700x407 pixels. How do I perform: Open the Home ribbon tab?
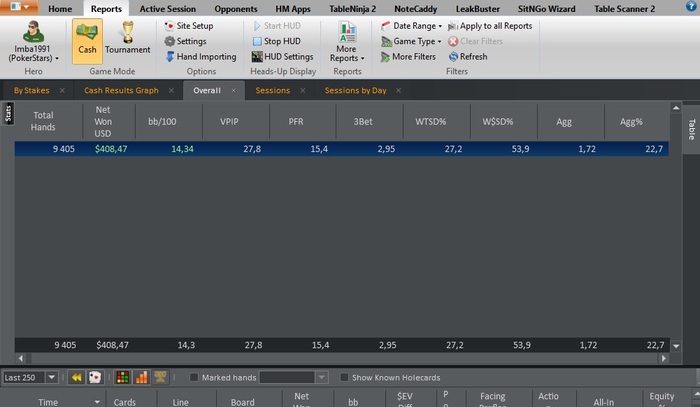tap(60, 8)
